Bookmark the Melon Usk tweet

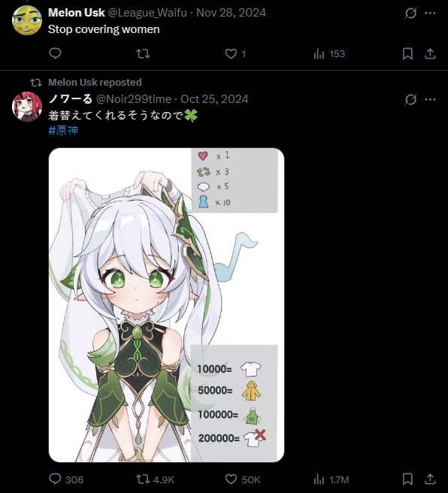coord(407,54)
